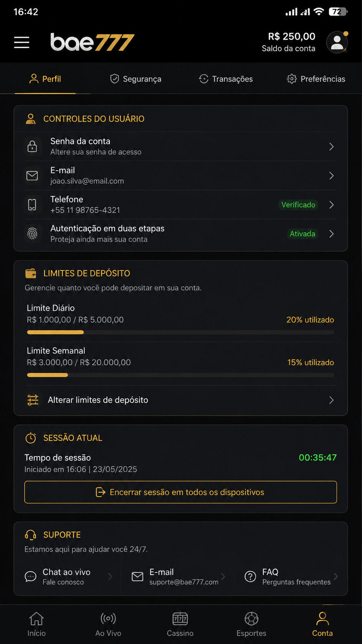This screenshot has width=362, height=644.
Task: Expand Senha da conta chevron
Action: point(331,147)
